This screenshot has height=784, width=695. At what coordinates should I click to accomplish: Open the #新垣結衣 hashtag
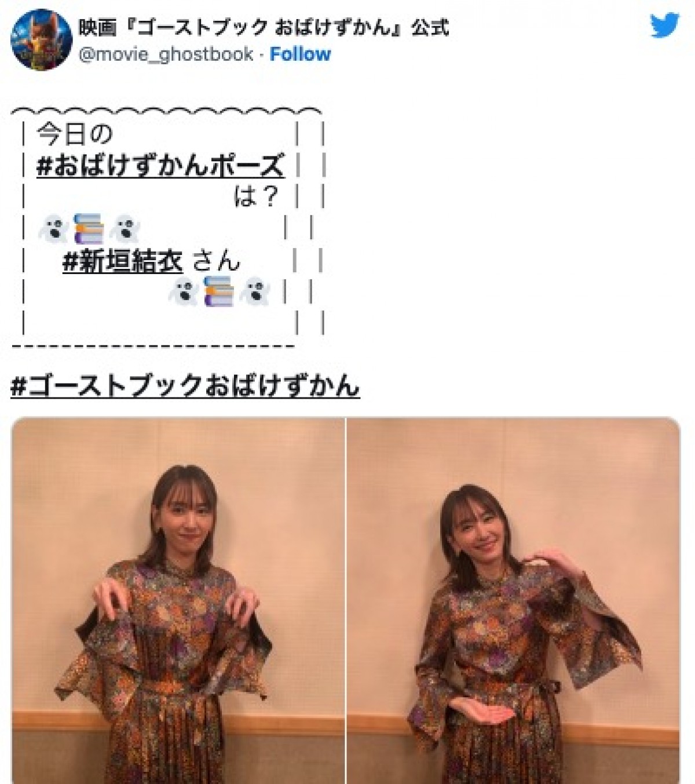coord(123,261)
